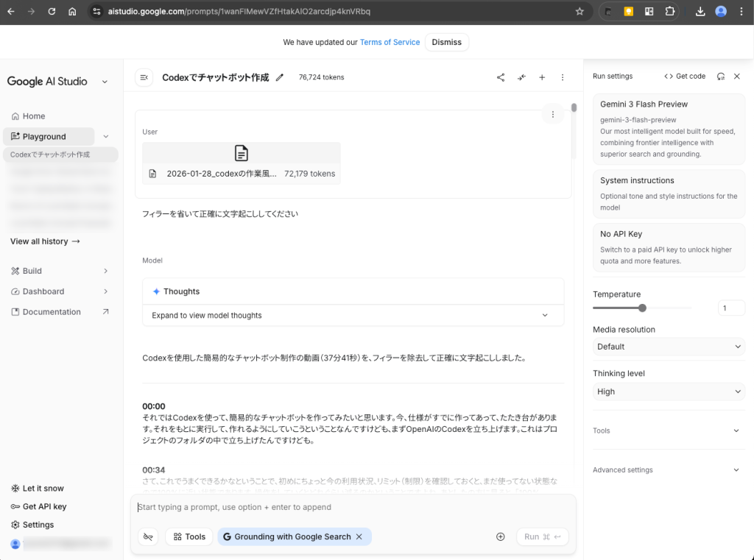Go back with browser back arrow
Screen dimensions: 754x560
point(10,12)
